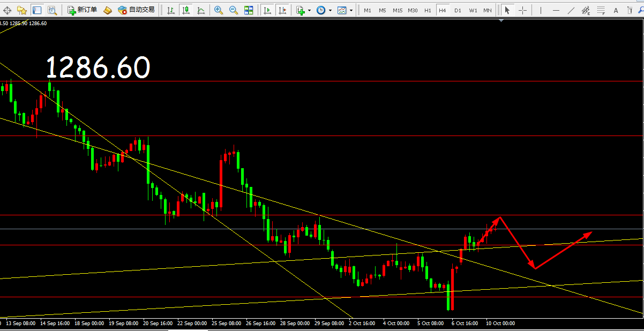Click the 5 Oct 08:00 time label
Viewport: 644px width, 331px height.
431,324
